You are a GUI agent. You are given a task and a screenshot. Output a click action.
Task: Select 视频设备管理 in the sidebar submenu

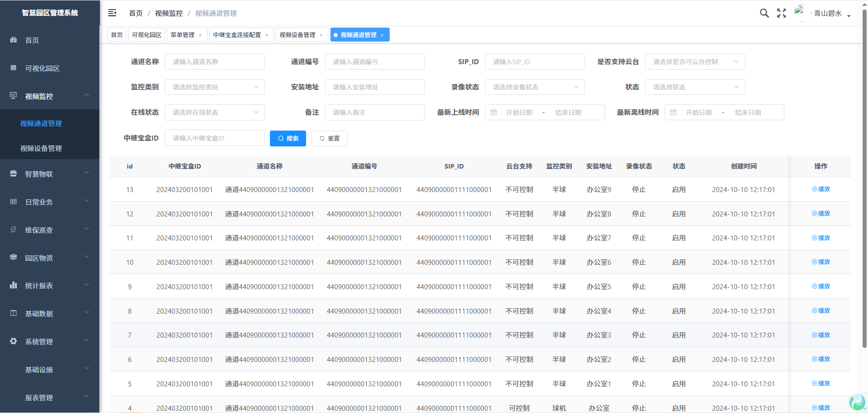(x=41, y=148)
